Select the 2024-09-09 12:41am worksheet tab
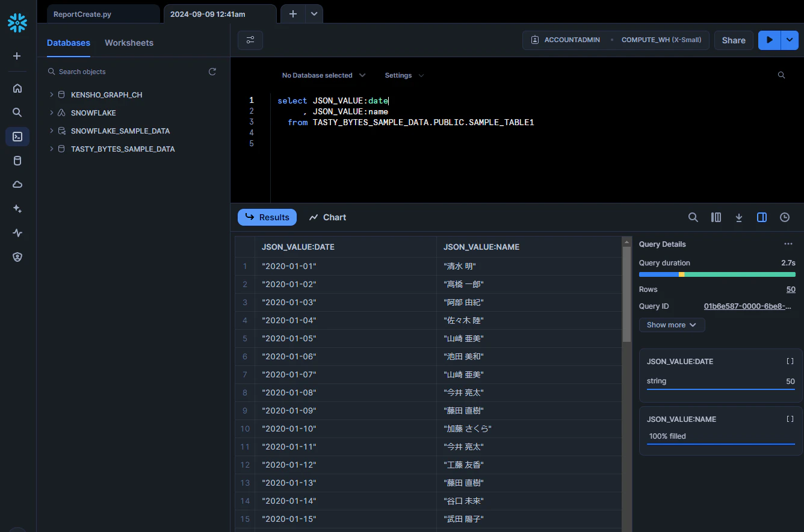 pyautogui.click(x=220, y=14)
